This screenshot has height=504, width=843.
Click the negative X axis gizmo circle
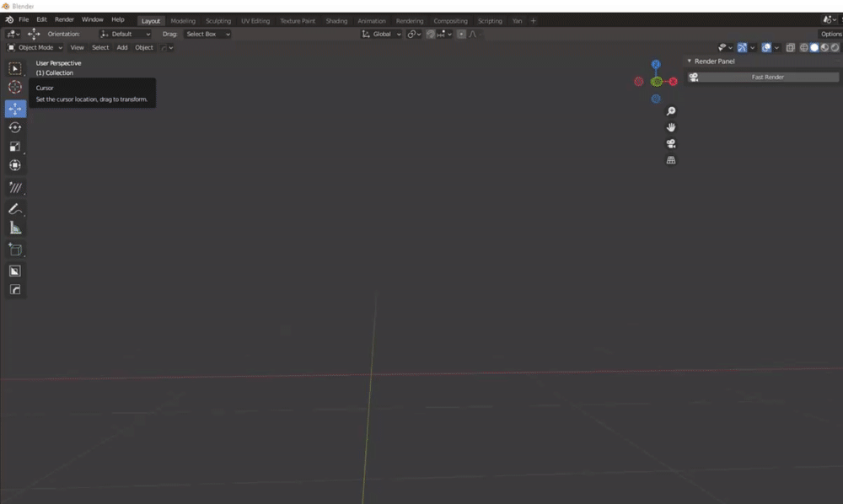click(x=639, y=82)
